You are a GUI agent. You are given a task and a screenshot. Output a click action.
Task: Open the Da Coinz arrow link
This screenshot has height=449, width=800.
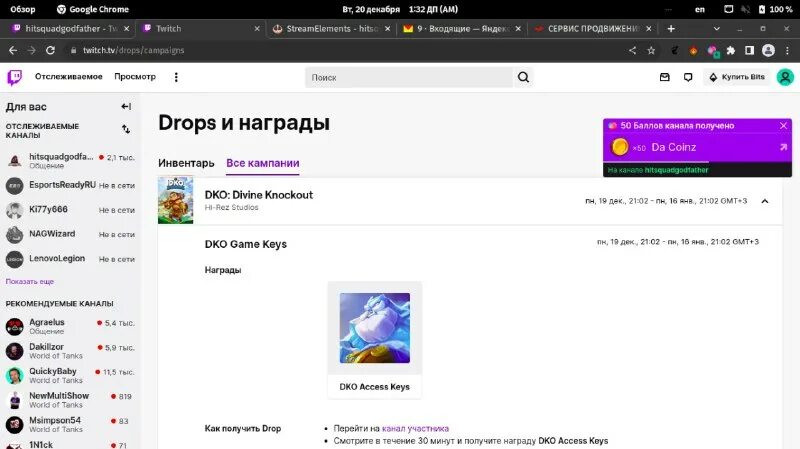pos(783,147)
